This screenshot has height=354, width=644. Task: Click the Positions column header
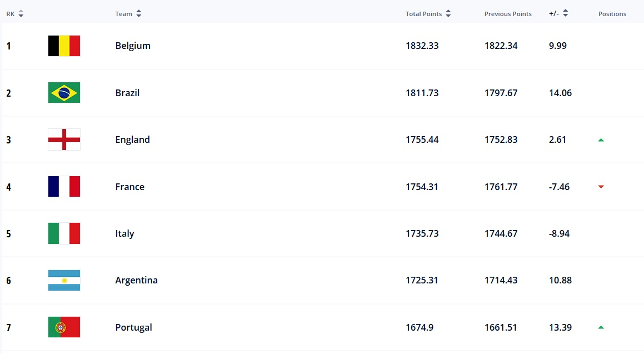coord(612,14)
